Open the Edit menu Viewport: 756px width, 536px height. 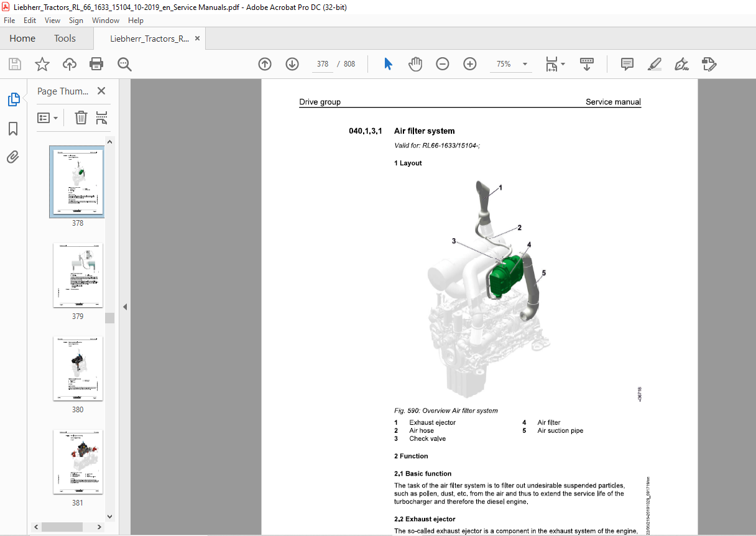click(x=30, y=21)
